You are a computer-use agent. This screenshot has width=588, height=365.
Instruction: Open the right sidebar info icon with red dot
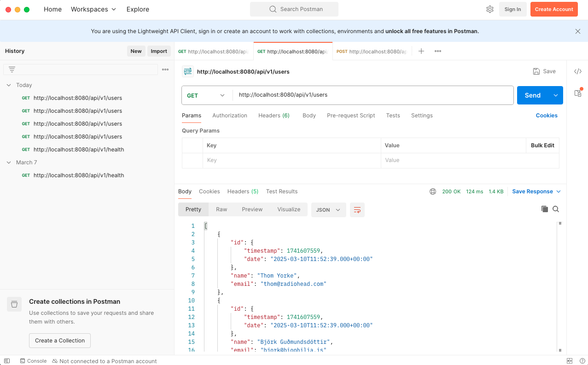pos(578,93)
